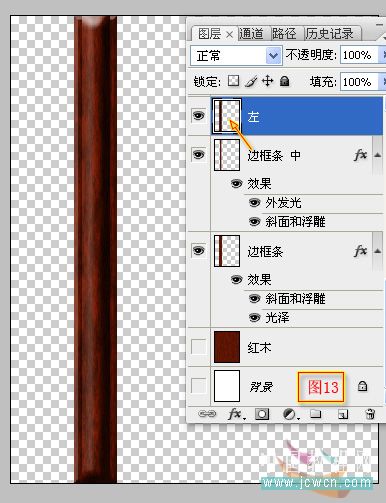Delete layer with trash icon
This screenshot has height=503, width=386.
[x=370, y=414]
